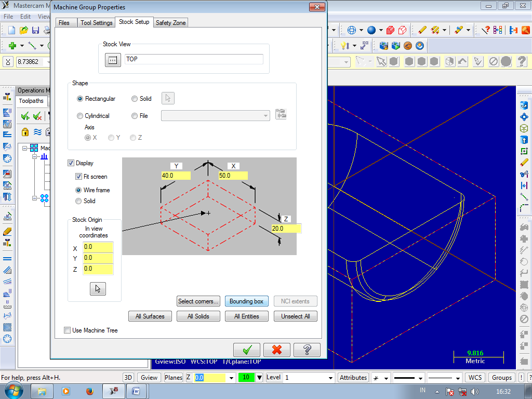Screen dimensions: 532x399
Task: Click the Bounding box button
Action: pos(246,301)
